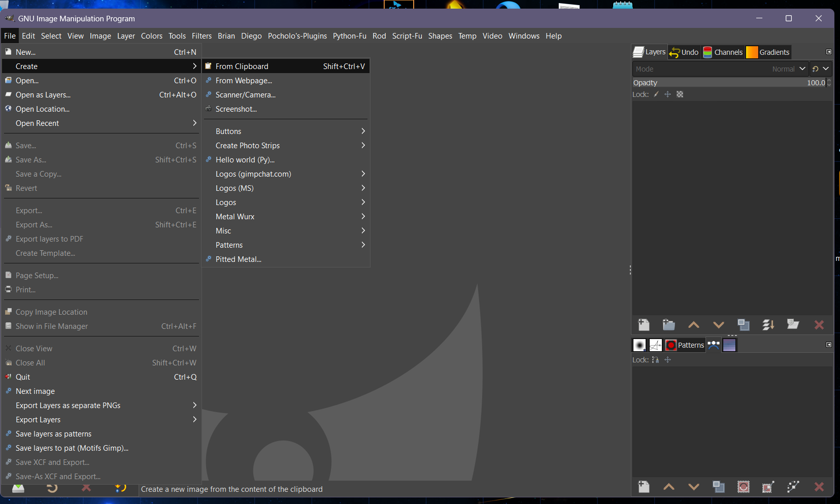Screen dimensions: 840x504
Task: Create a new layer in Layers panel
Action: [x=644, y=325]
